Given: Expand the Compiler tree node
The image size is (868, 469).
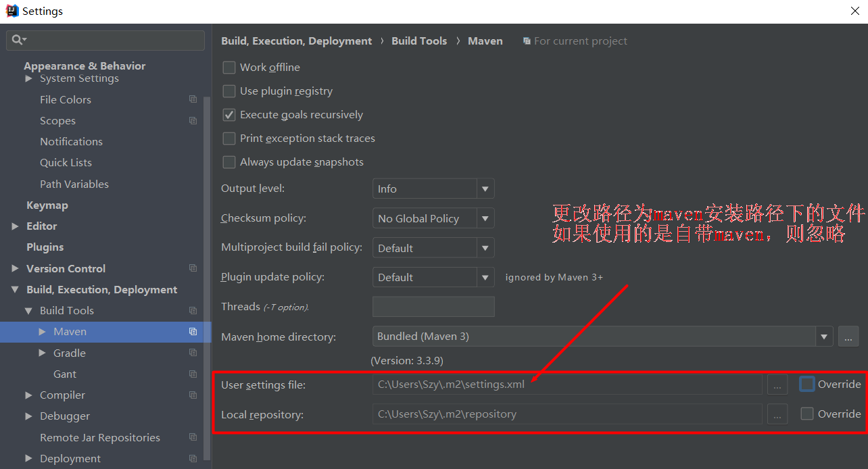Looking at the screenshot, I should pos(28,395).
